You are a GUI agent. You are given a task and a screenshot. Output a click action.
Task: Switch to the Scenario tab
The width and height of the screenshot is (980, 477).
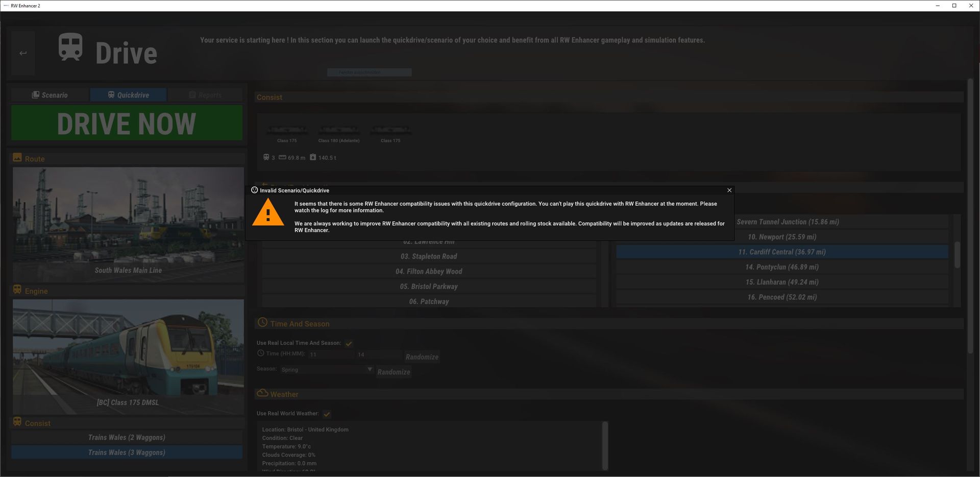point(50,95)
